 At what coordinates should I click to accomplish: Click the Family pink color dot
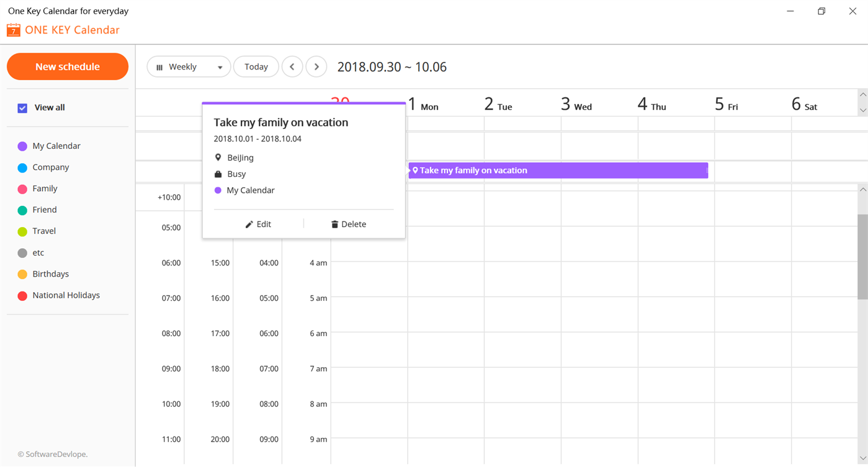tap(22, 189)
